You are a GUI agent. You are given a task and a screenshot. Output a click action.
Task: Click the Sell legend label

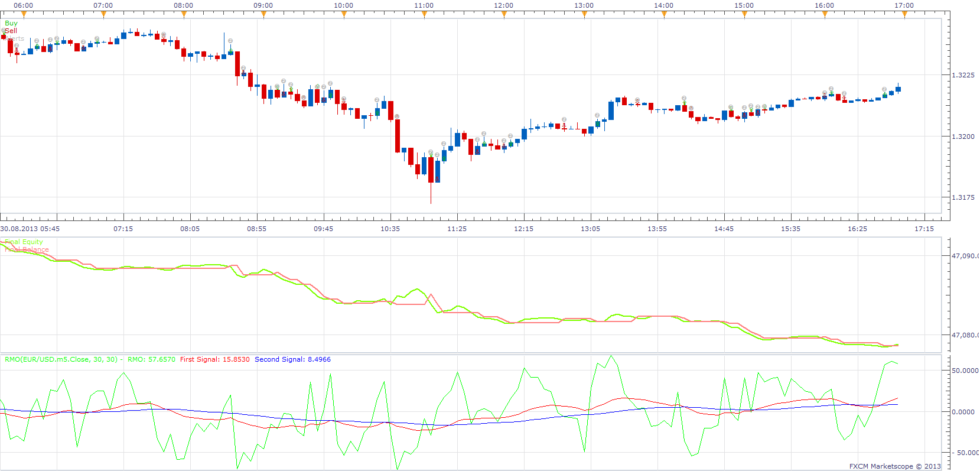[11, 31]
